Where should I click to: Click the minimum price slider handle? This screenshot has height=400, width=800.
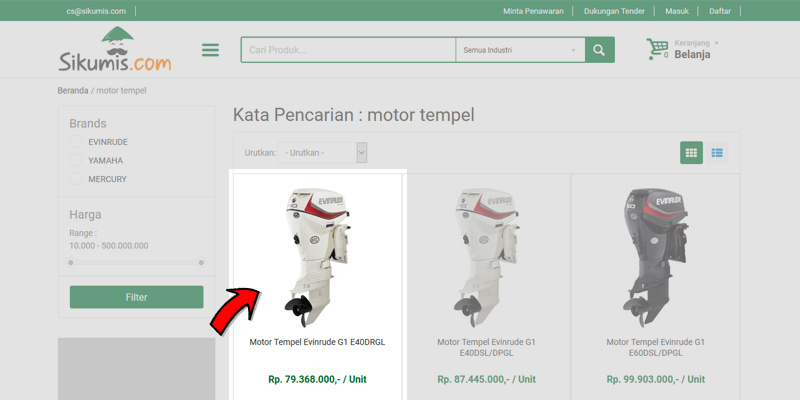pos(71,262)
